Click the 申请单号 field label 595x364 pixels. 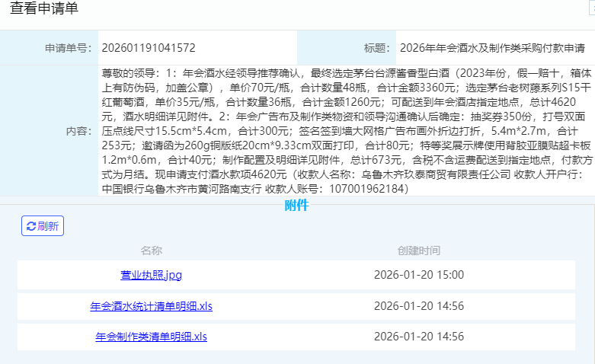tap(68, 48)
